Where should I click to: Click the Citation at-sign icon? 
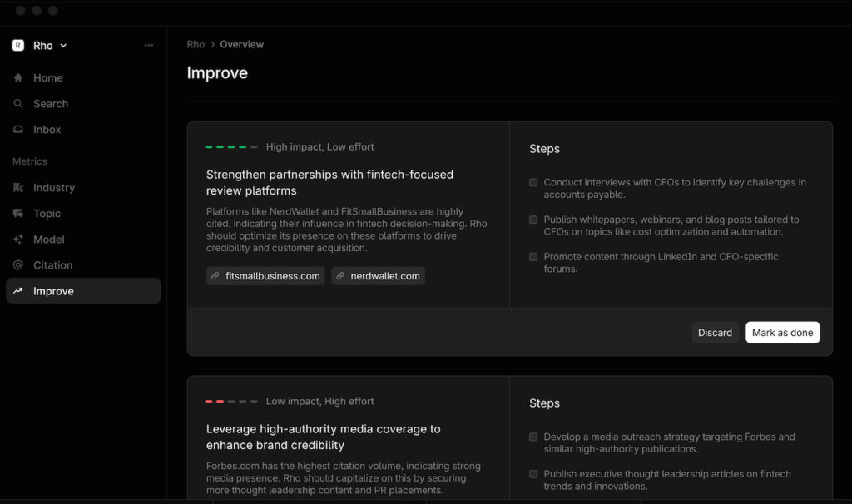pyautogui.click(x=18, y=265)
